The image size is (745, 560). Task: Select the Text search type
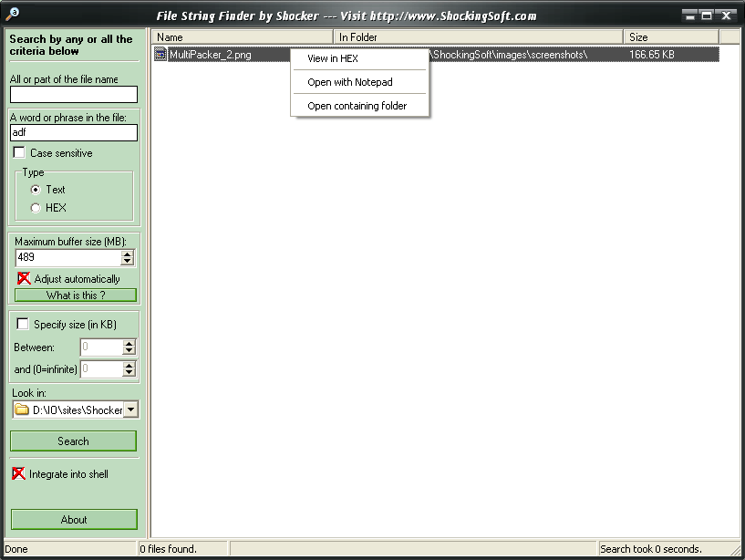(x=36, y=190)
